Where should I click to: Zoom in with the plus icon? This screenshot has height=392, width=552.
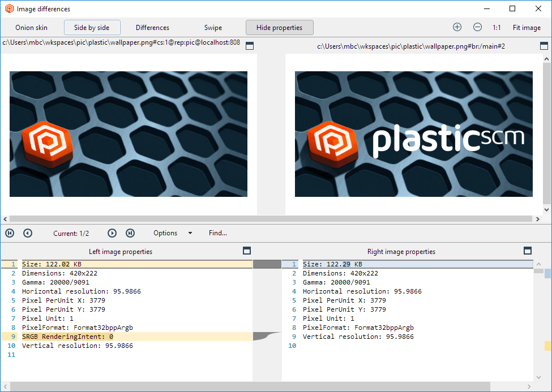coord(457,27)
